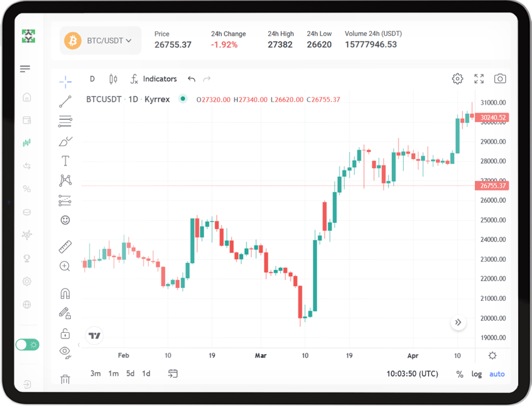Expand the right panel with the chevron arrows
This screenshot has height=406, width=532.
coord(458,322)
